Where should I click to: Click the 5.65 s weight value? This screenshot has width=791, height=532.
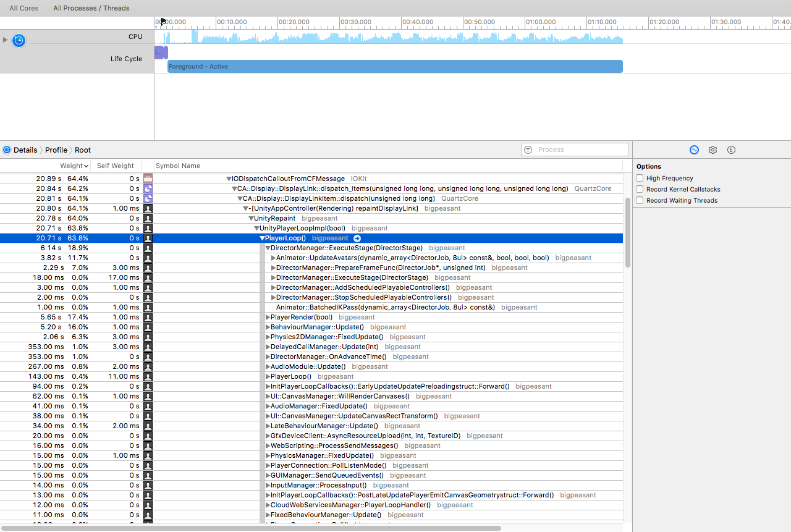point(51,317)
